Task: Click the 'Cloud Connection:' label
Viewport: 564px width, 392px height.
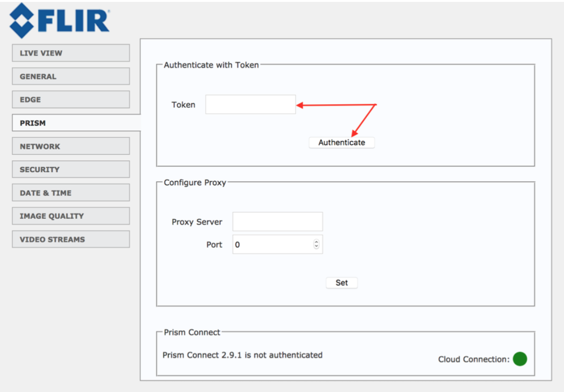Action: (x=474, y=359)
